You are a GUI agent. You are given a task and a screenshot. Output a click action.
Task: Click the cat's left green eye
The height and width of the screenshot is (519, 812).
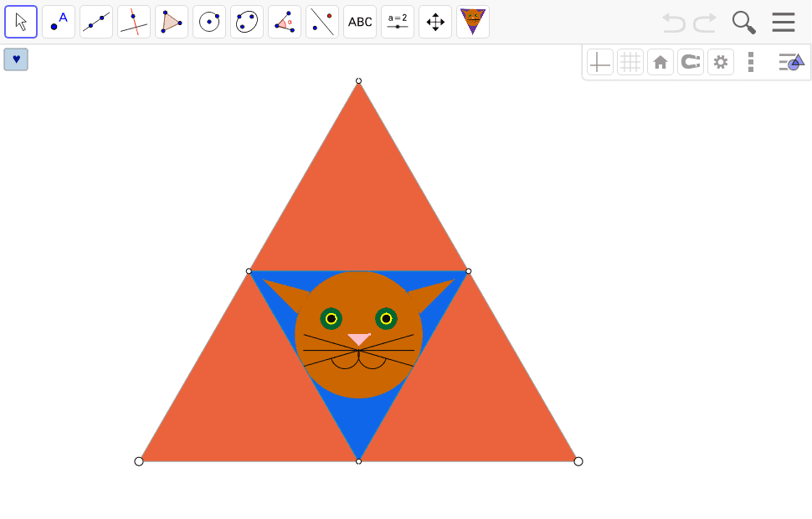point(331,319)
